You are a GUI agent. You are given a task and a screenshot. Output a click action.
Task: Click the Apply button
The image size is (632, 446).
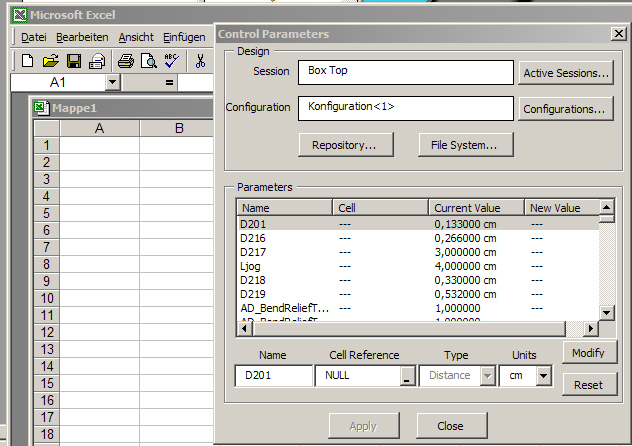point(364,425)
